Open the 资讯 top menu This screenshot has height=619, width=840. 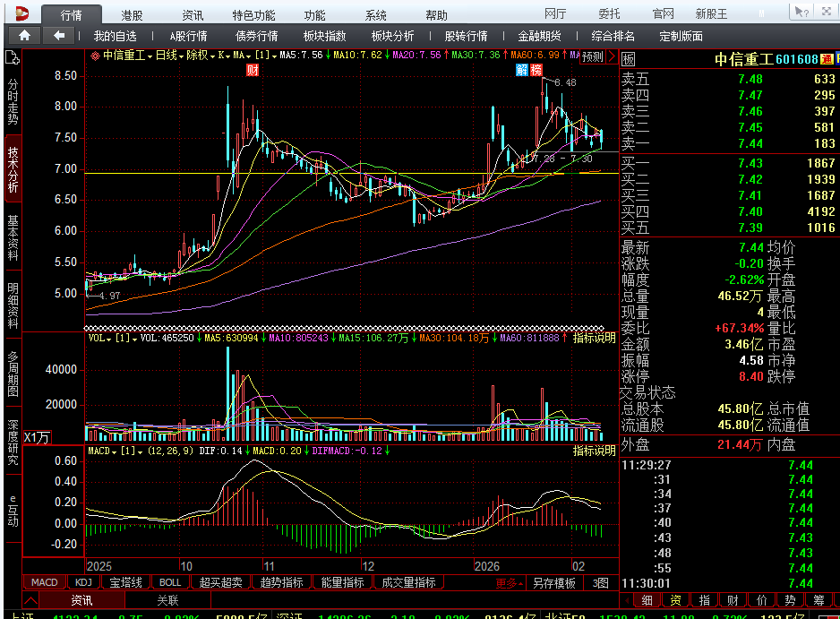tap(193, 15)
